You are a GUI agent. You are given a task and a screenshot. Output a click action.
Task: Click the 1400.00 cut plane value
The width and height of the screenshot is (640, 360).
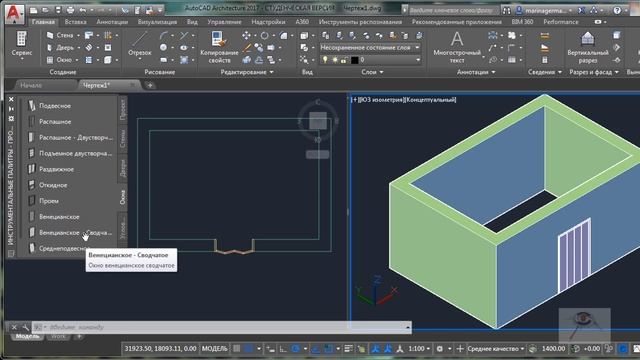tap(553, 349)
